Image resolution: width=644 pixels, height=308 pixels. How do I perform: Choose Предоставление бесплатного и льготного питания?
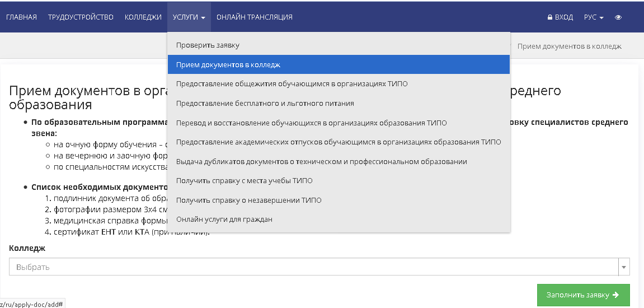[x=265, y=104]
